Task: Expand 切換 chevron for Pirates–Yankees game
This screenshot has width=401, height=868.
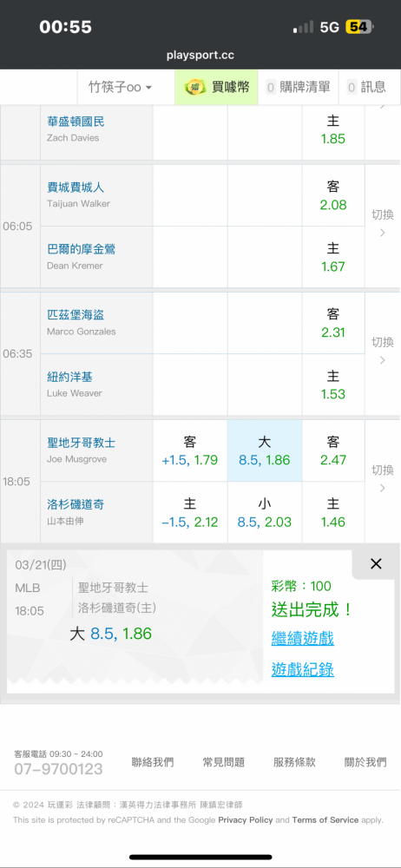Action: click(382, 353)
